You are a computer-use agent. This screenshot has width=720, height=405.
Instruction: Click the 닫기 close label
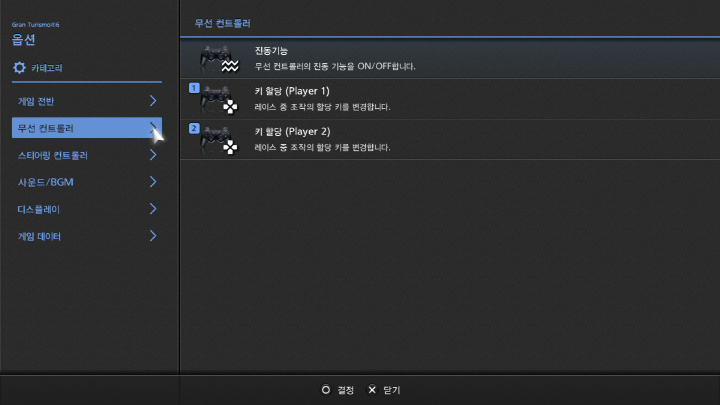(x=391, y=389)
